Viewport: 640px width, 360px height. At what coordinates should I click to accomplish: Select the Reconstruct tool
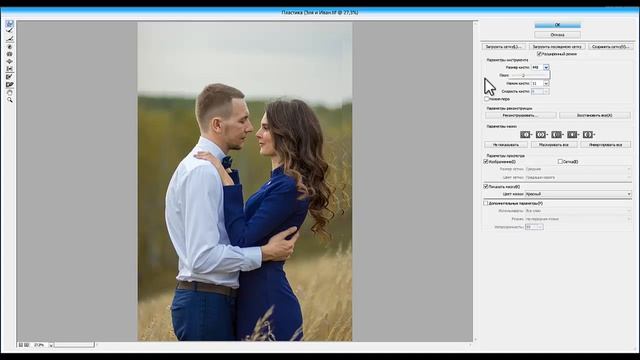9,31
